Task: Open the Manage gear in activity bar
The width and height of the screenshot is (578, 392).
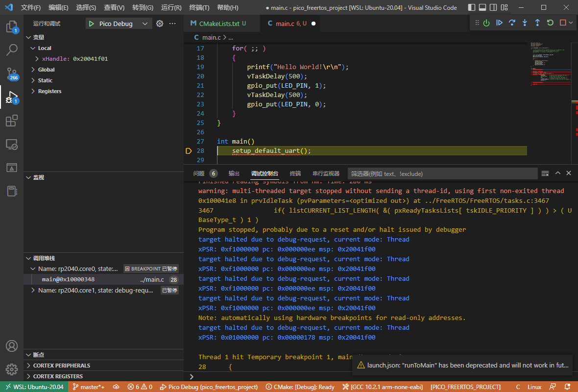Action: pos(12,369)
